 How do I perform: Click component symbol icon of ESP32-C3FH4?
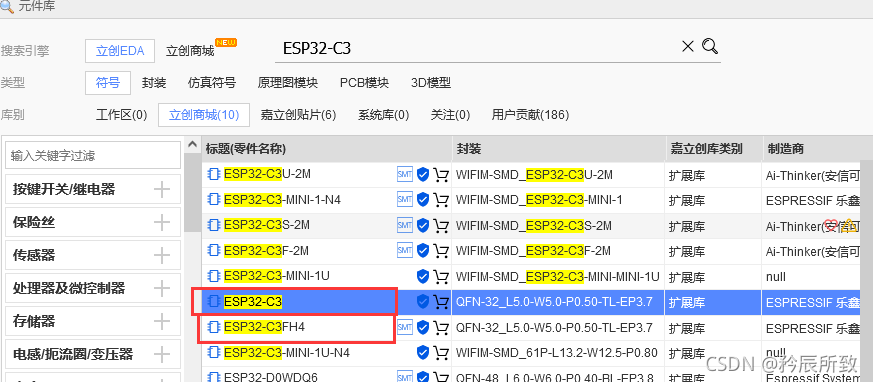click(213, 327)
